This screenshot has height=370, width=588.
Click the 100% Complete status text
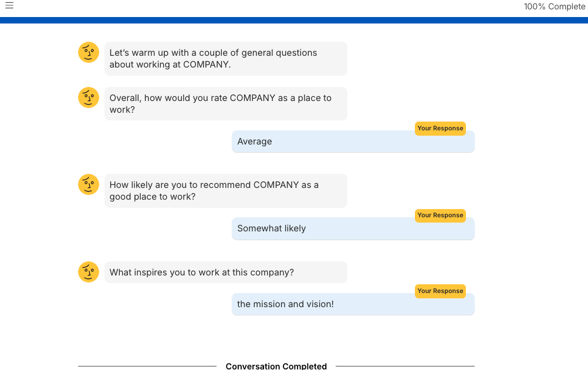[x=555, y=6]
